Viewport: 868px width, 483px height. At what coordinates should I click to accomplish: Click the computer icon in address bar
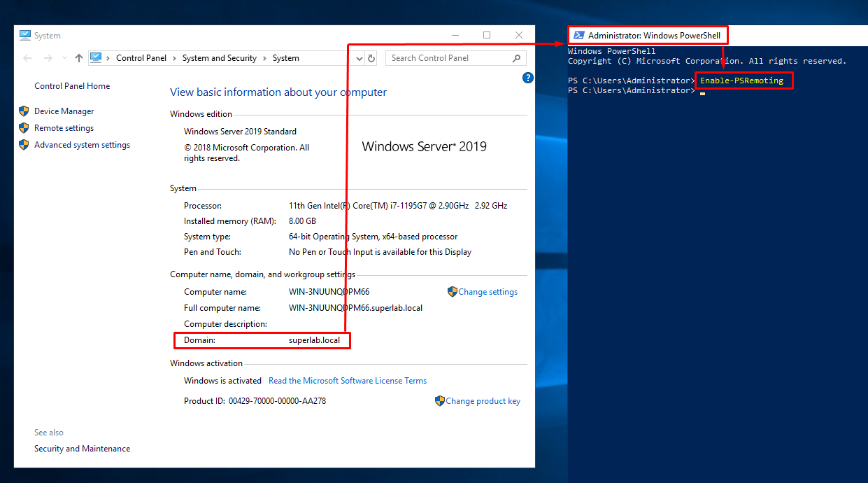point(96,58)
